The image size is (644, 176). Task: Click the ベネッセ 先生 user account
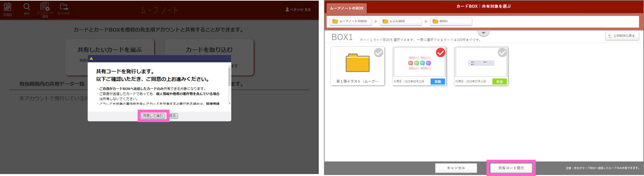pos(298,9)
